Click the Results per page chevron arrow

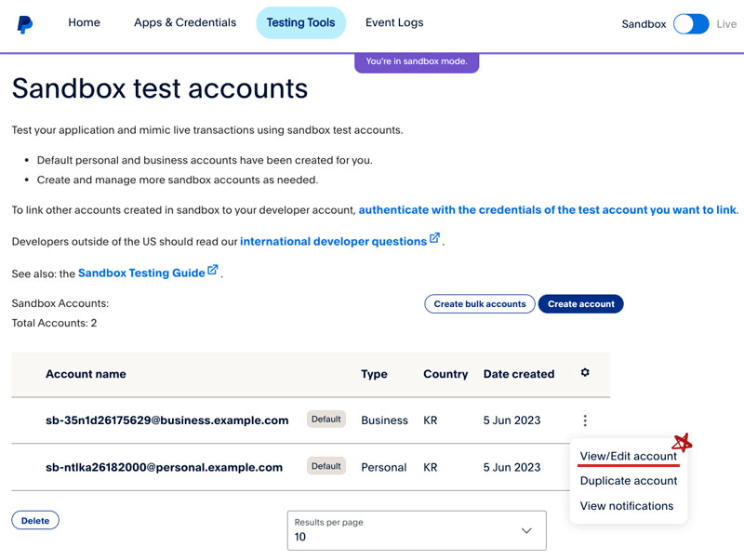[x=526, y=530]
